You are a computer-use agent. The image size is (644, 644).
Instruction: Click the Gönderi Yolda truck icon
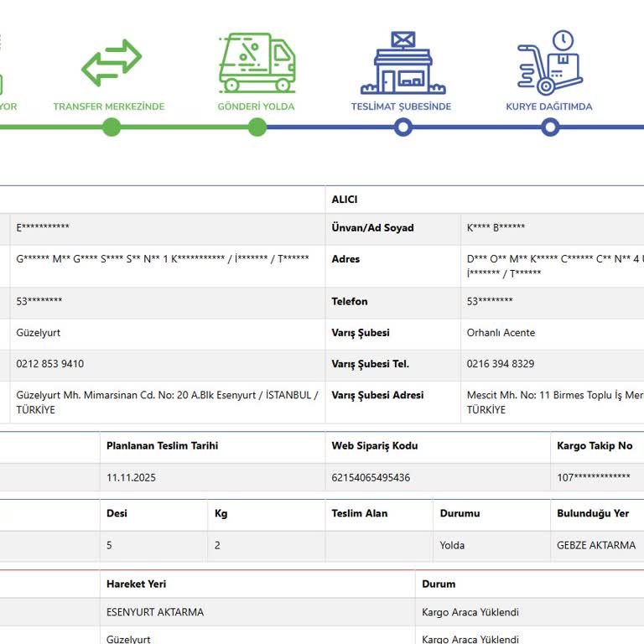257,62
